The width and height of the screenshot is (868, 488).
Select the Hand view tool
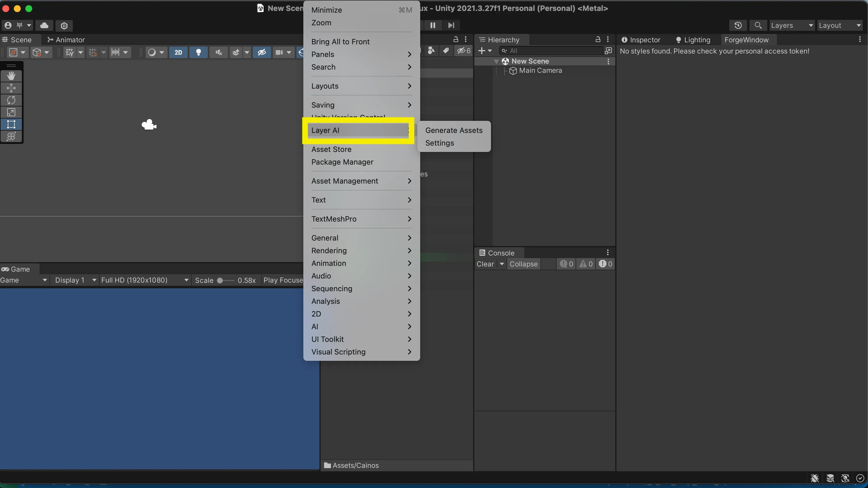click(x=11, y=76)
